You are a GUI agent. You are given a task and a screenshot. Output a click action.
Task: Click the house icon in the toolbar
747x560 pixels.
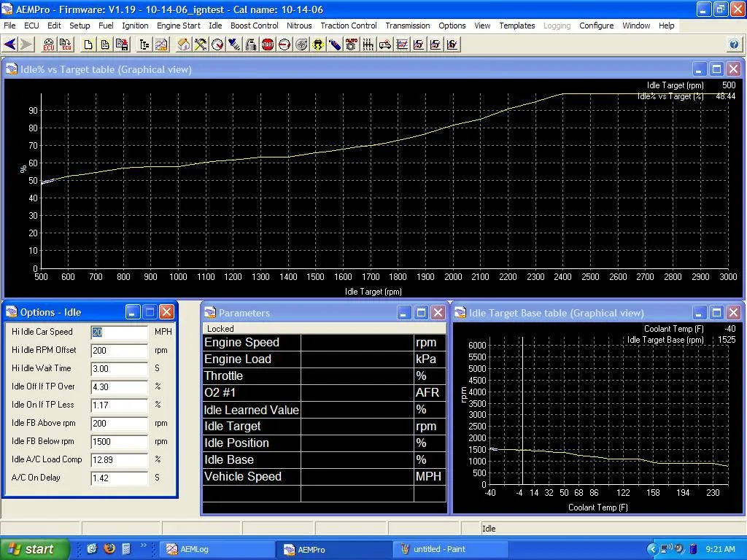tap(183, 44)
